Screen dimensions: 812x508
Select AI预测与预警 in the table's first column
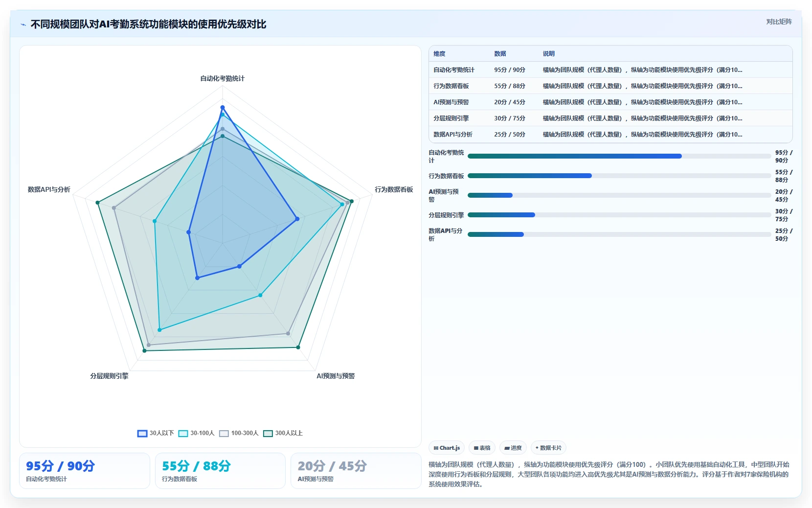click(451, 102)
